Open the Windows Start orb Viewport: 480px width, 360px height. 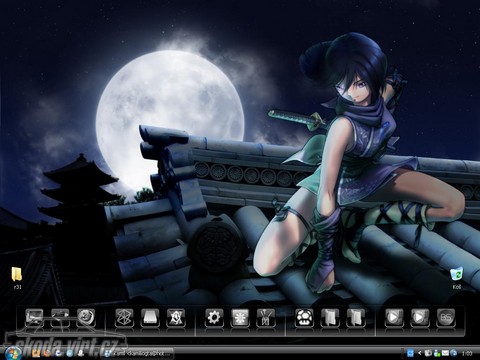click(13, 353)
